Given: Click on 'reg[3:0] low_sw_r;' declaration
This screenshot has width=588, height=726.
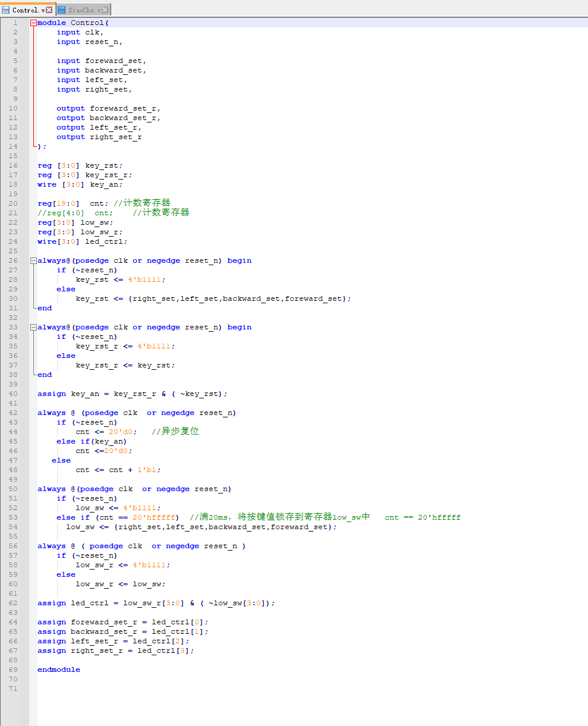Looking at the screenshot, I should tap(80, 232).
